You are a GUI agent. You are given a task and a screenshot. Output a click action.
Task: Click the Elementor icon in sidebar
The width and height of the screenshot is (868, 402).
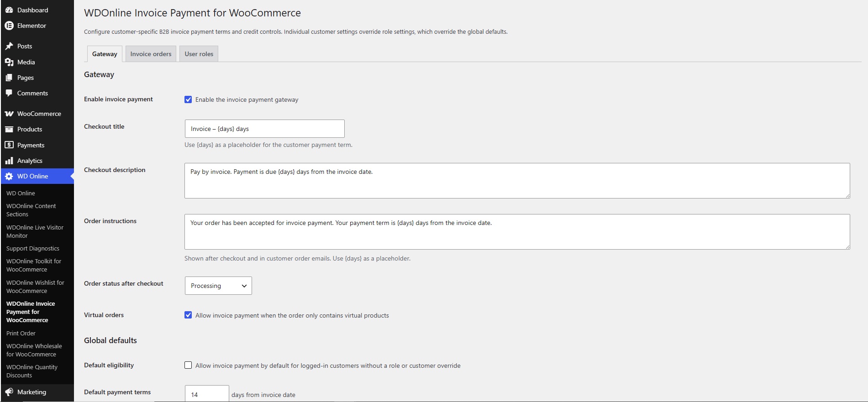(x=9, y=26)
